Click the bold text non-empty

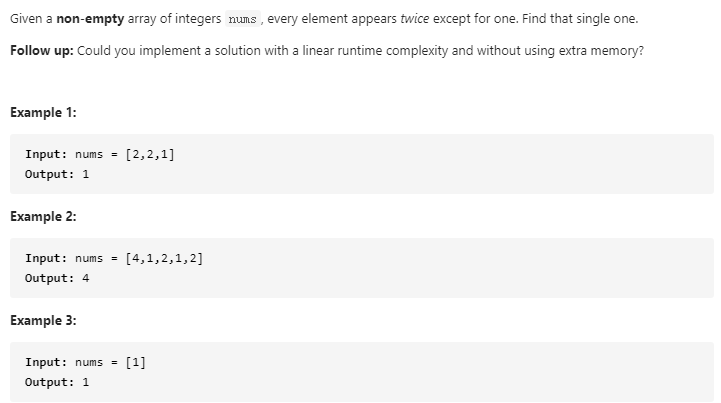click(x=90, y=19)
